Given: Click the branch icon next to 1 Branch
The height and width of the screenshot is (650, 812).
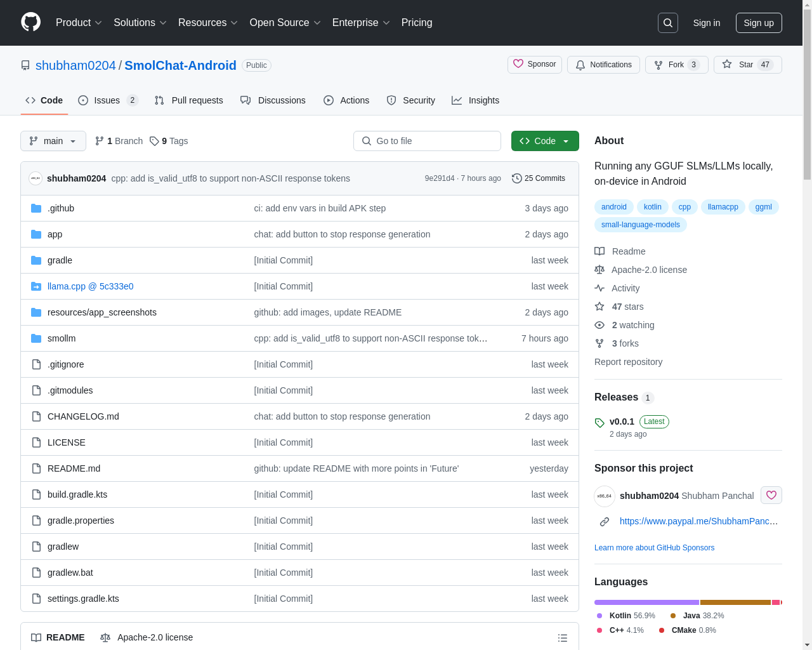Looking at the screenshot, I should click(x=100, y=141).
